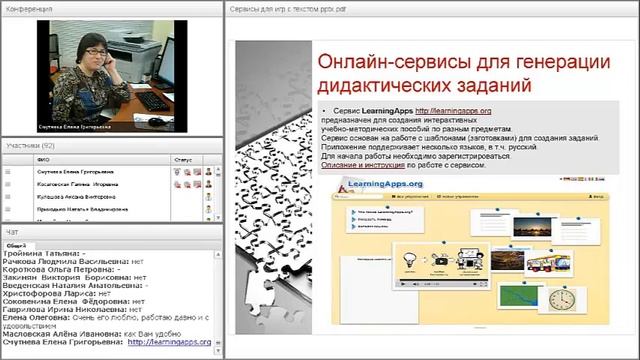640x360 pixels.
Task: Select participant Приходько Наталья Владимировна in the list
Action: (x=82, y=209)
